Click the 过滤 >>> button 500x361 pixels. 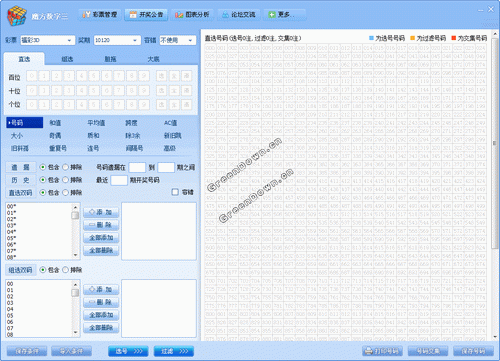coord(174,351)
